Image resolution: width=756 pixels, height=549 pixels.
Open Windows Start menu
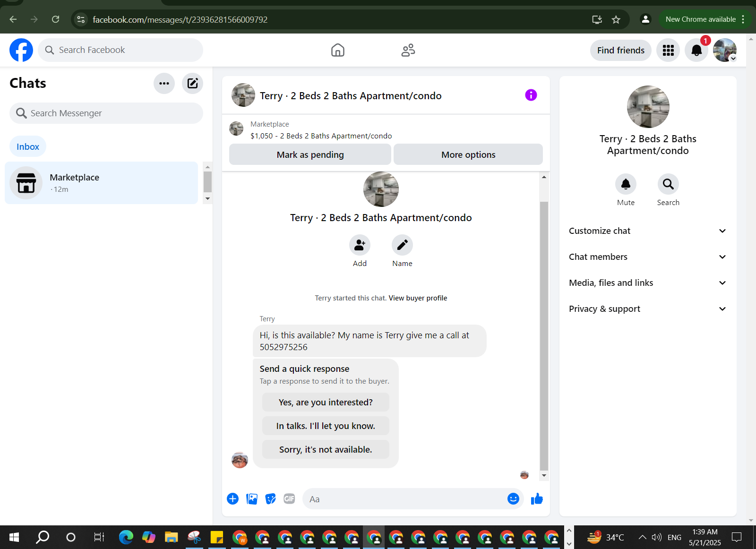click(x=14, y=537)
